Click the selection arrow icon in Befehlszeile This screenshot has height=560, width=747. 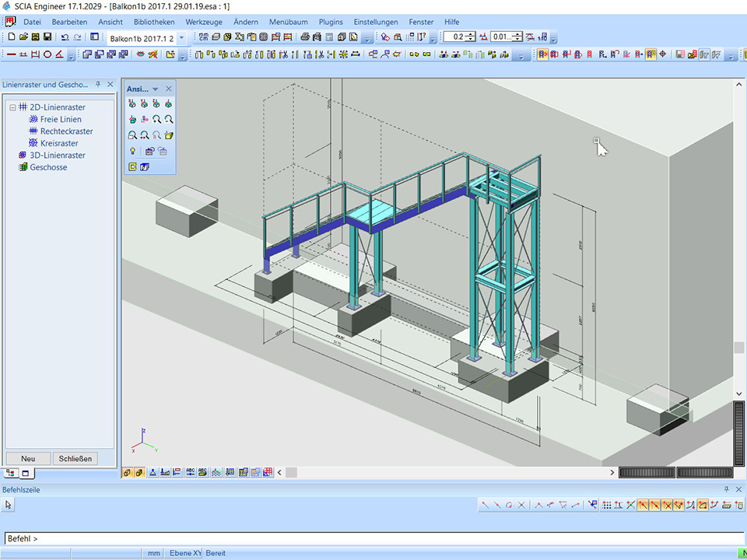(x=9, y=505)
